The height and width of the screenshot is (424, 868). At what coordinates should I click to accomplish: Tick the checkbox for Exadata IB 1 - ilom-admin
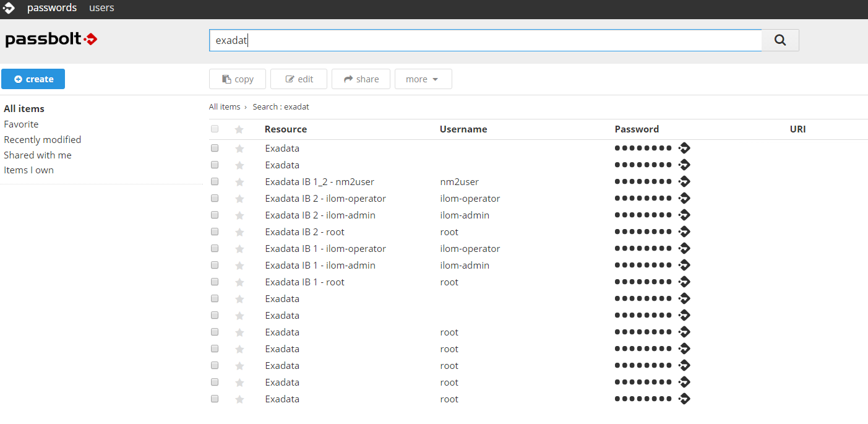[x=215, y=265]
